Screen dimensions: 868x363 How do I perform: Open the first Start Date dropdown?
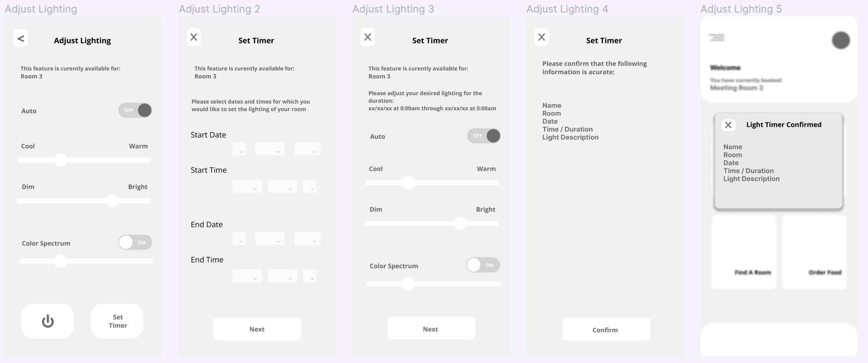coord(239,149)
